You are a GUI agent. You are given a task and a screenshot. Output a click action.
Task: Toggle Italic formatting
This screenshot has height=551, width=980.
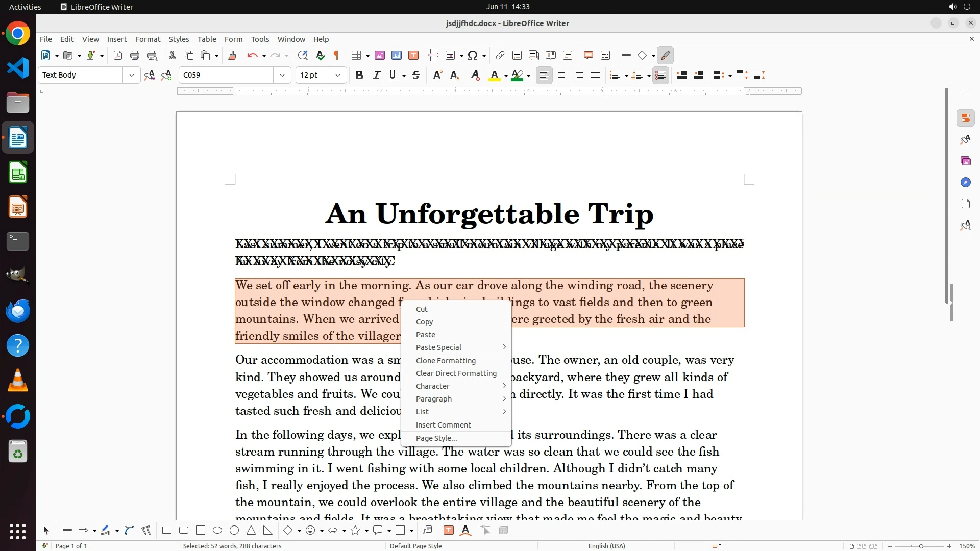pyautogui.click(x=376, y=76)
